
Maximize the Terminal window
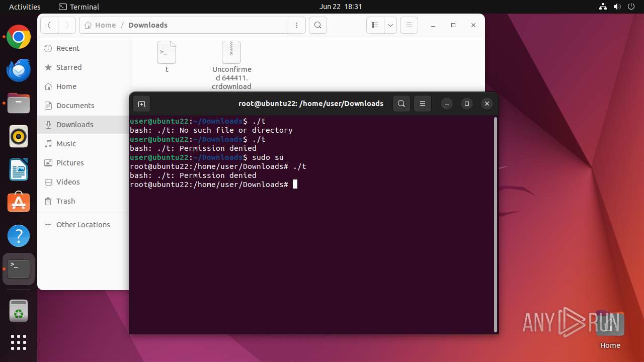coord(467,104)
